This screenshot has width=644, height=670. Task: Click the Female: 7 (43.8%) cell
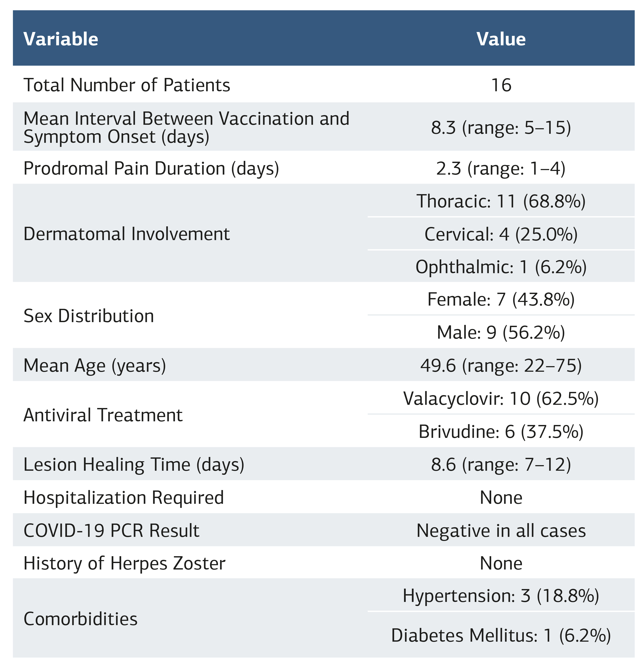pos(501,299)
